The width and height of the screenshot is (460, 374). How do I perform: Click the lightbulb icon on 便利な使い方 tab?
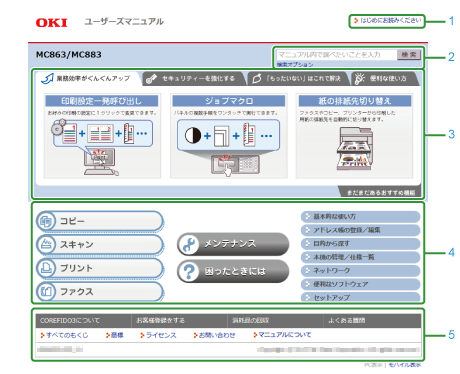point(359,79)
